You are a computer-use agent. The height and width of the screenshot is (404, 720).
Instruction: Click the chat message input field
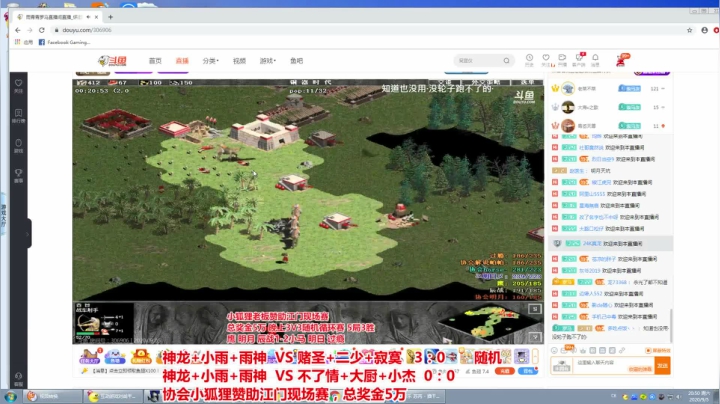click(x=613, y=366)
